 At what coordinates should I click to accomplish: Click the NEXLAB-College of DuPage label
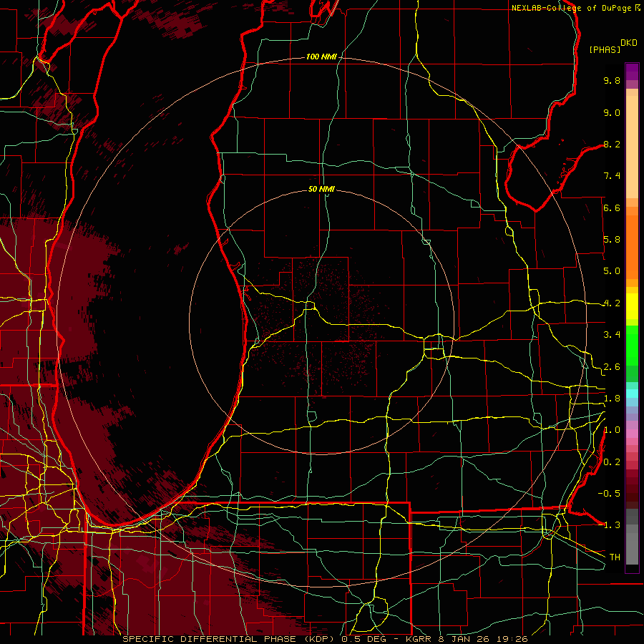pos(572,8)
